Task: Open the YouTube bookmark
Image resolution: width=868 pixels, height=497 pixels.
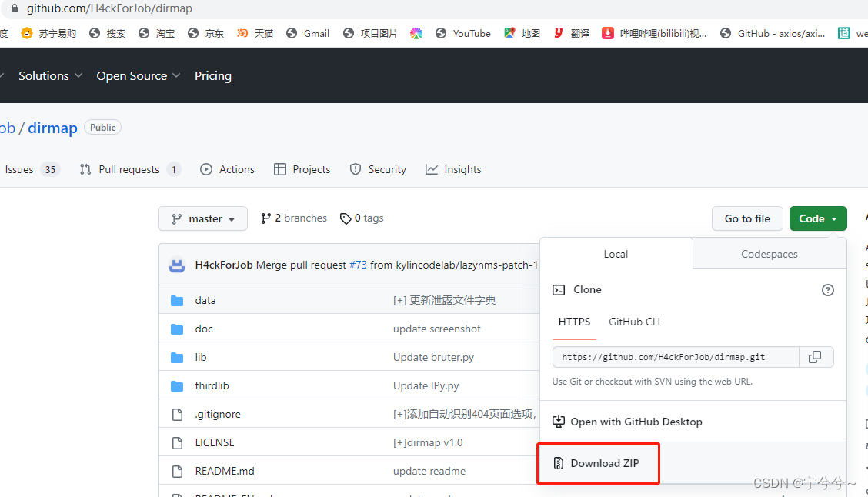Action: [462, 33]
